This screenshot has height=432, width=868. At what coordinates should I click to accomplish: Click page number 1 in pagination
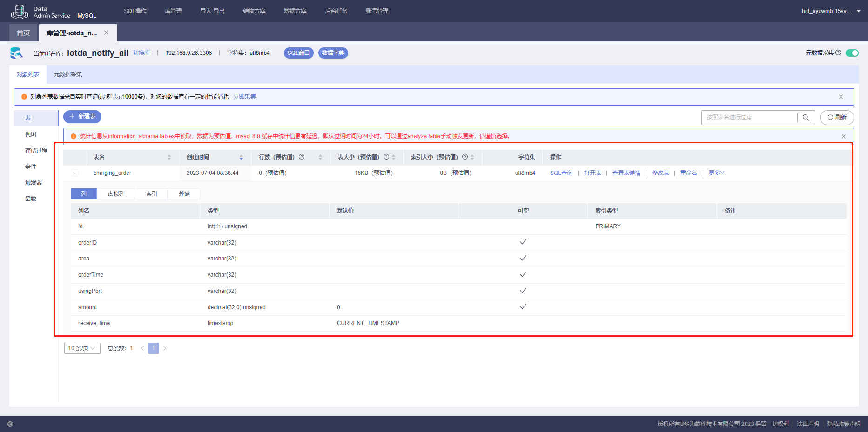coord(154,348)
